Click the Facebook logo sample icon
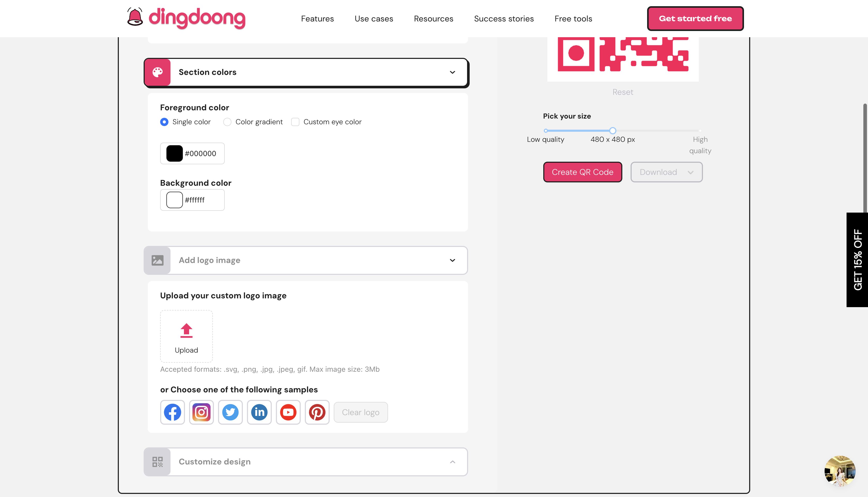Viewport: 868px width, 497px height. click(172, 412)
